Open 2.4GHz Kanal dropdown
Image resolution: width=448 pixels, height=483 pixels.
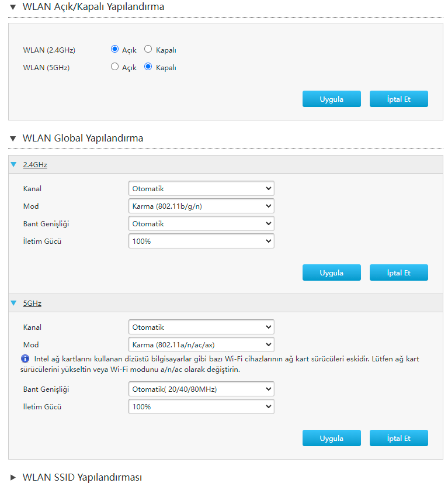(201, 188)
